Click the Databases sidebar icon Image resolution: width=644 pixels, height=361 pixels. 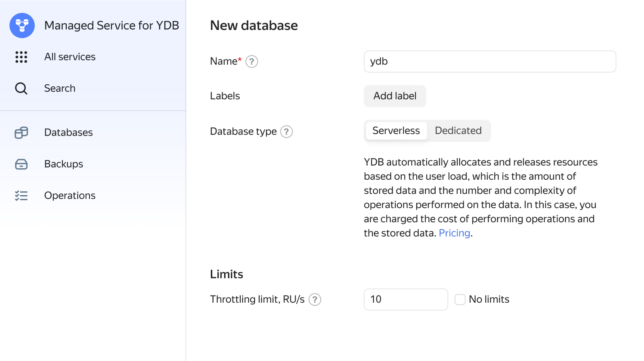point(21,132)
